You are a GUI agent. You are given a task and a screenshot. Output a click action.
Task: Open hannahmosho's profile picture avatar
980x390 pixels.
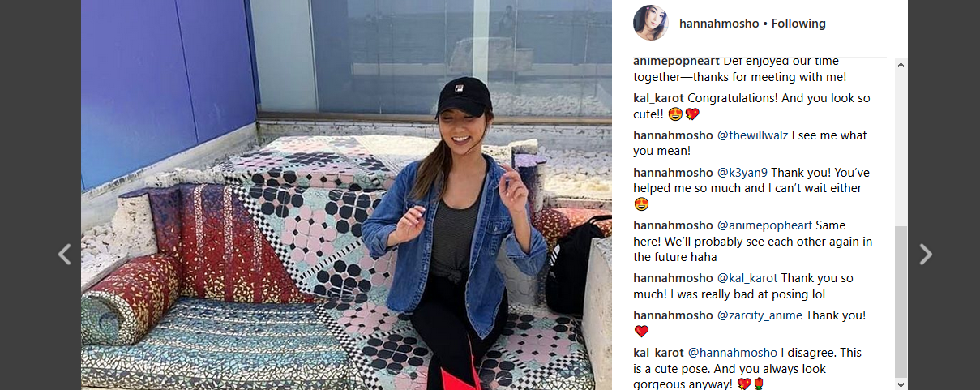[x=650, y=23]
